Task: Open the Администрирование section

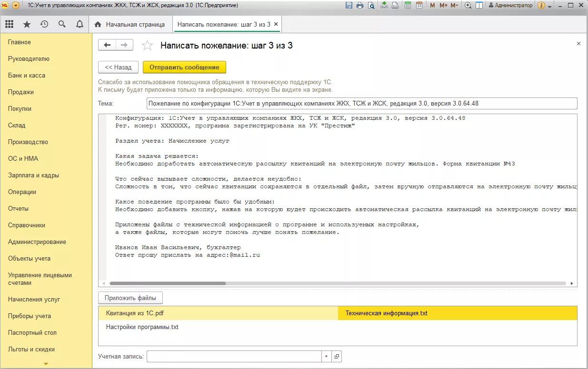Action: tap(37, 242)
